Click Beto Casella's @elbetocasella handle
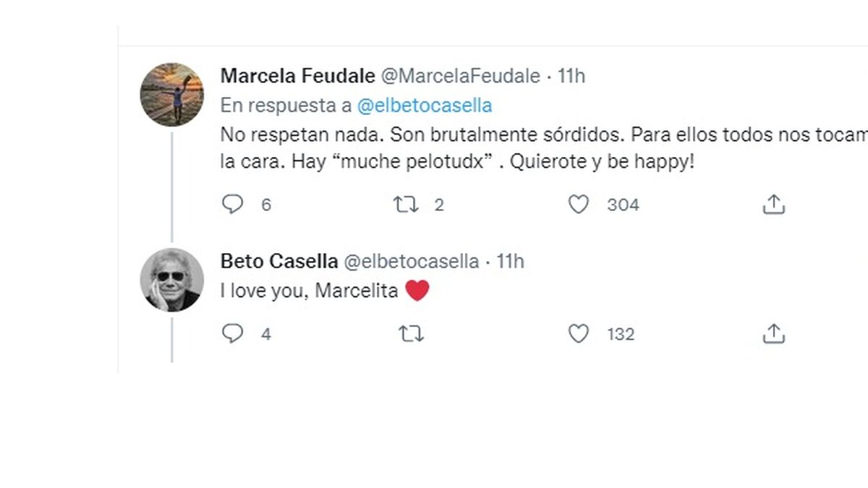 click(410, 260)
